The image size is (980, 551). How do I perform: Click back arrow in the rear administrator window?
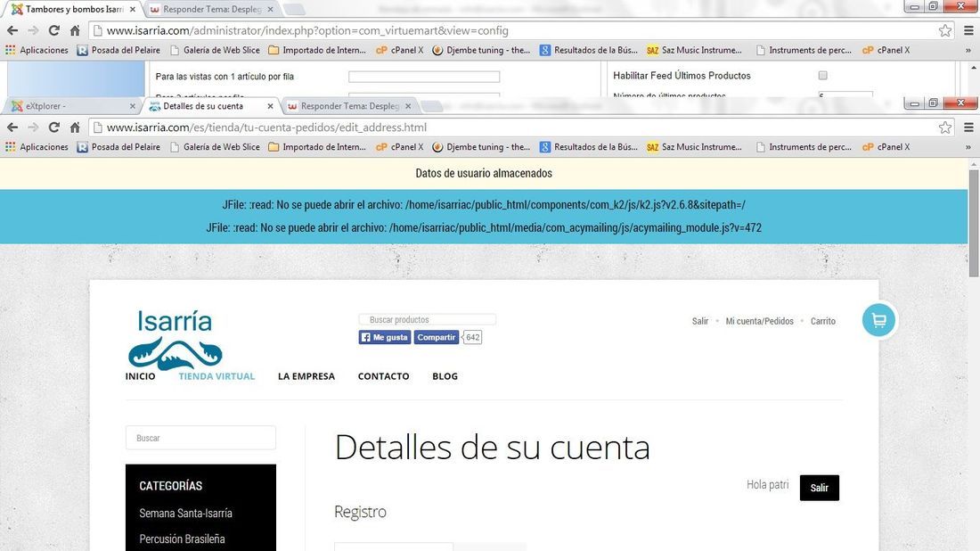(12, 30)
